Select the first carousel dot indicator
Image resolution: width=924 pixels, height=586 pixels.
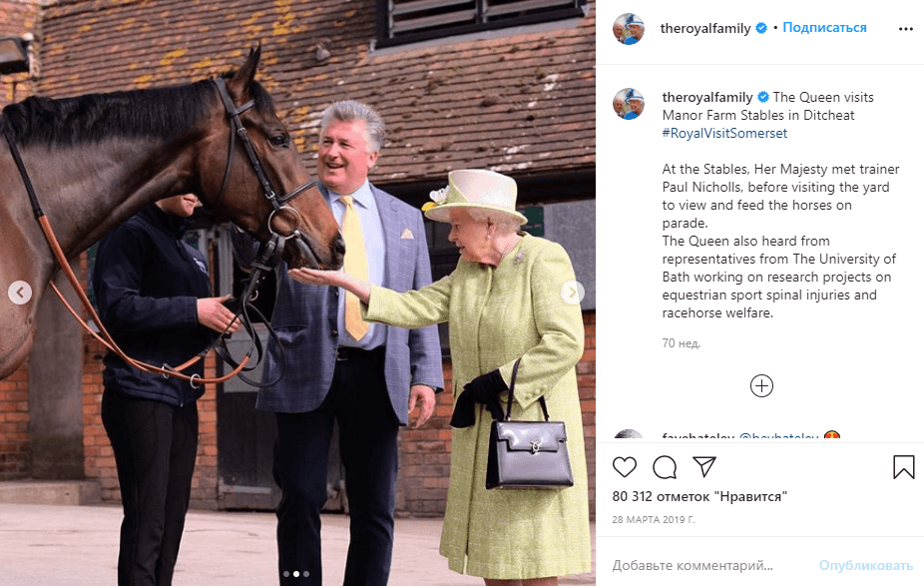[x=286, y=574]
